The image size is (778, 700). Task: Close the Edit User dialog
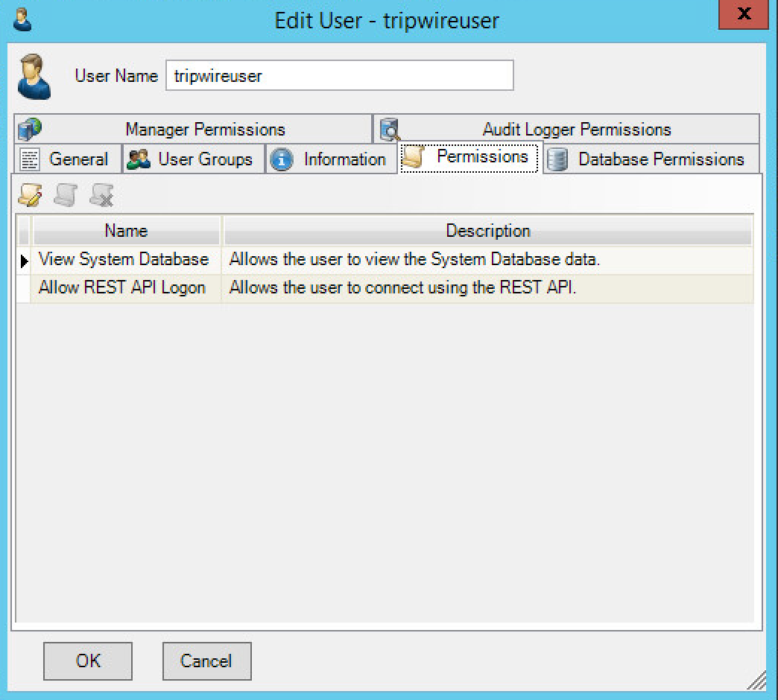coord(741,15)
